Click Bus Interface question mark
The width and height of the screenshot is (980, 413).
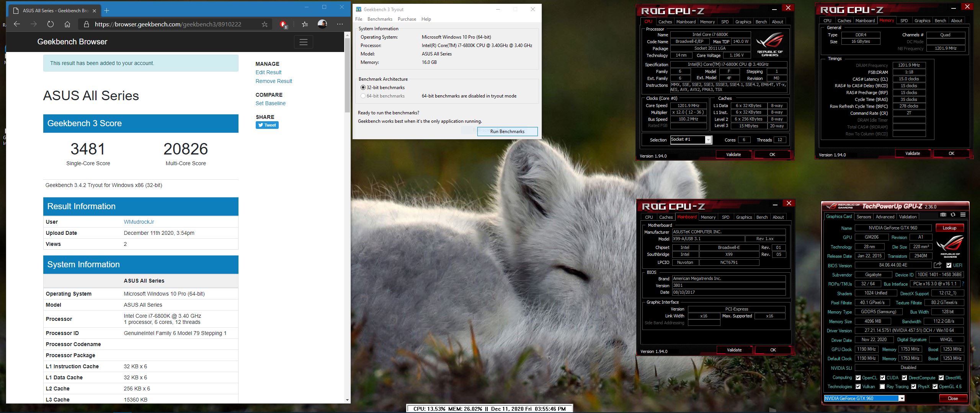963,284
